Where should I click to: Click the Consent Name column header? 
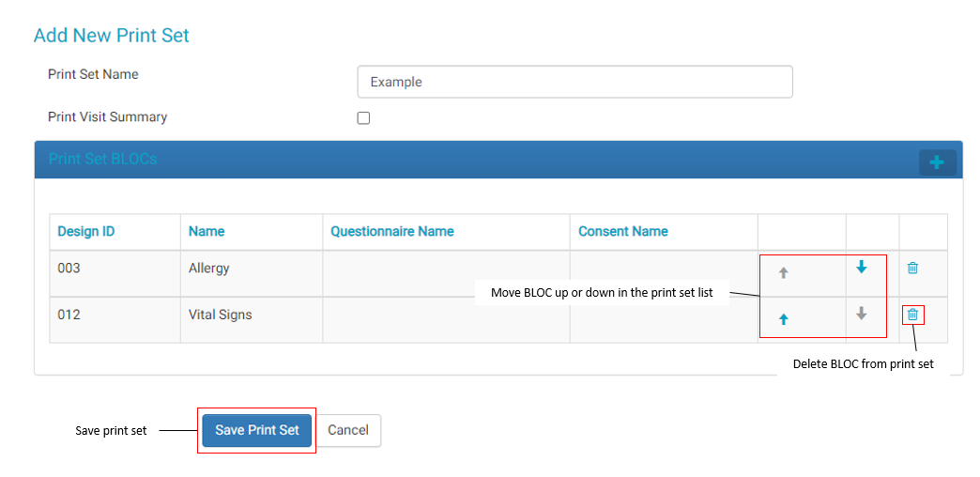[623, 231]
